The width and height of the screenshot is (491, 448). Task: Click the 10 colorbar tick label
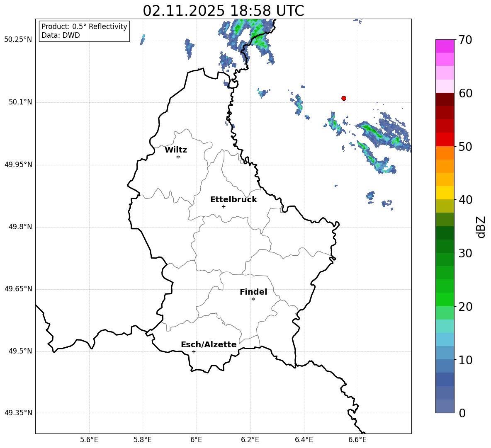[465, 360]
